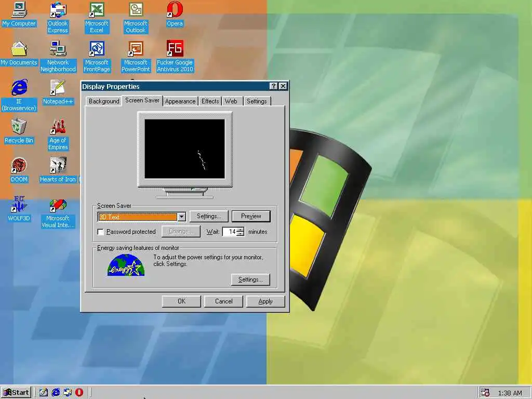532x399 pixels.
Task: Launch Internet Explorer from quick launch bar
Action: [56, 393]
